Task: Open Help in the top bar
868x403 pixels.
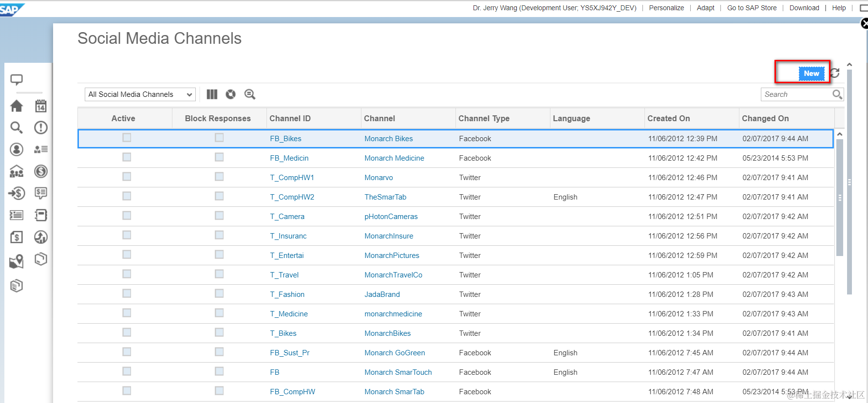Action: (839, 8)
